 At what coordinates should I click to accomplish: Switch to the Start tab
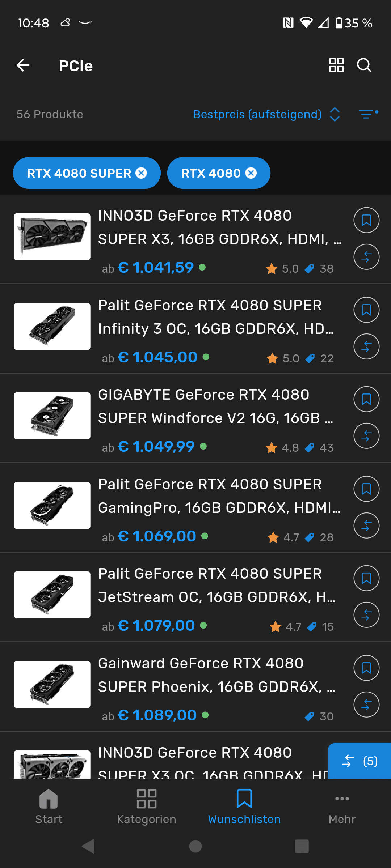point(49,806)
